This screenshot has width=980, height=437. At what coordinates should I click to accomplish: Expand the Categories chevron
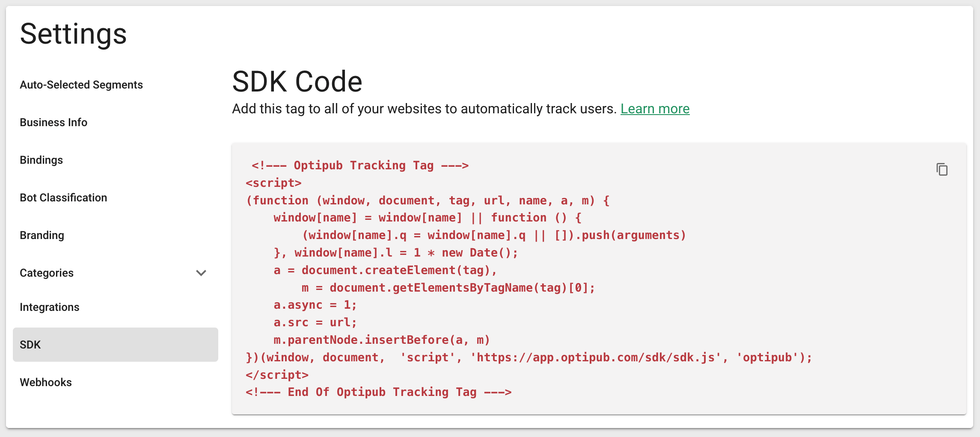[x=201, y=273]
